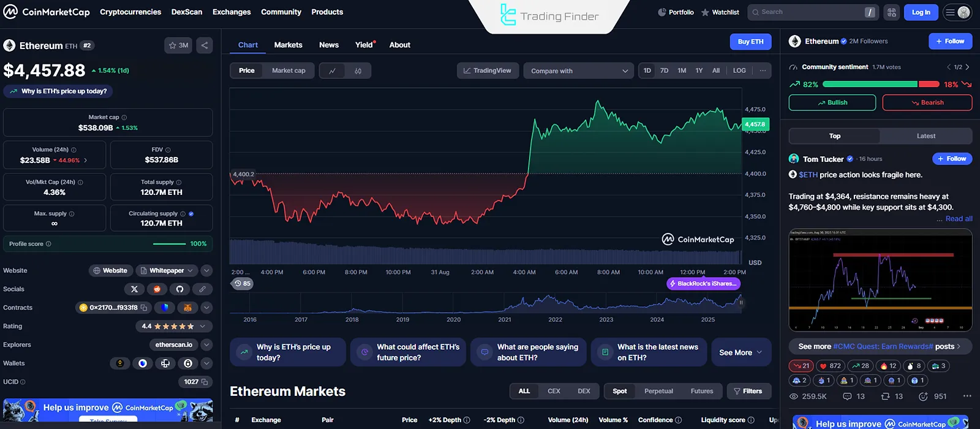Open the News tab
980x429 pixels.
329,45
